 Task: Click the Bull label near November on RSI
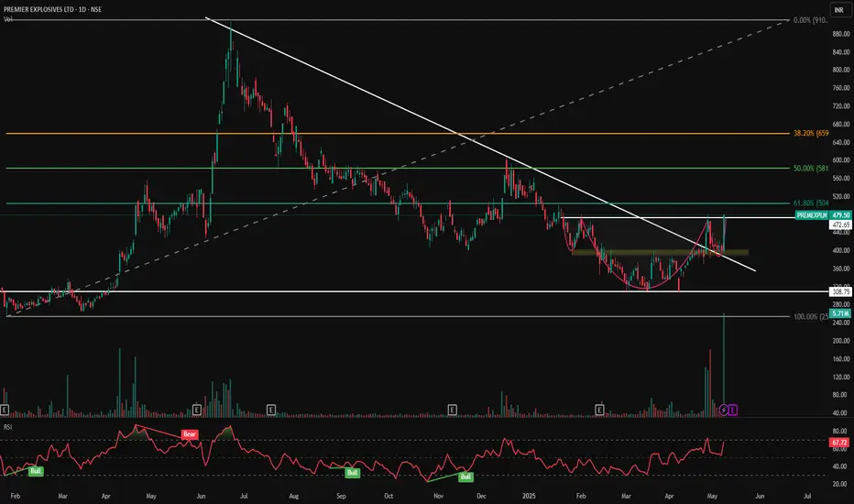tap(465, 477)
